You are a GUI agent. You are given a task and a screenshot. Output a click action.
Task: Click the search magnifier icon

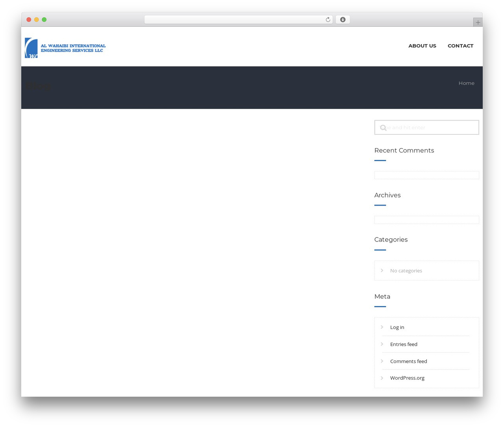click(x=383, y=128)
